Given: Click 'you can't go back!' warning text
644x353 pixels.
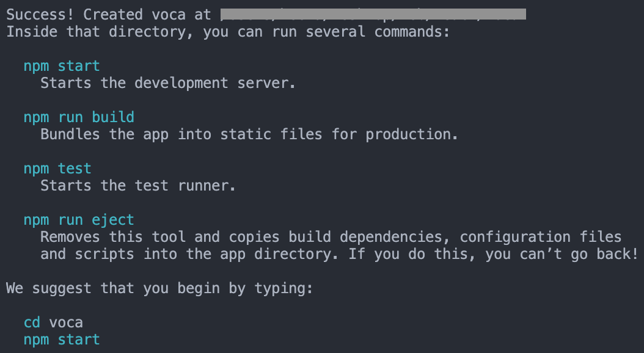Looking at the screenshot, I should pyautogui.click(x=562, y=255).
